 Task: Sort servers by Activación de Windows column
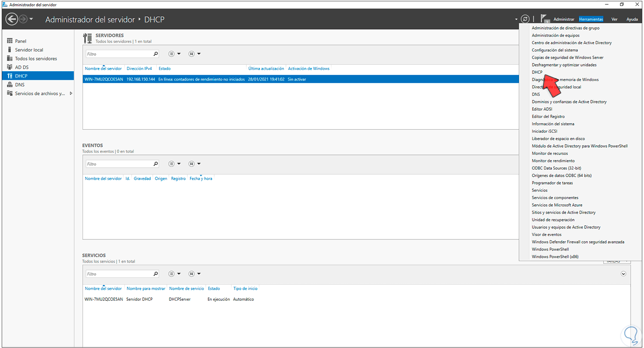pos(309,69)
